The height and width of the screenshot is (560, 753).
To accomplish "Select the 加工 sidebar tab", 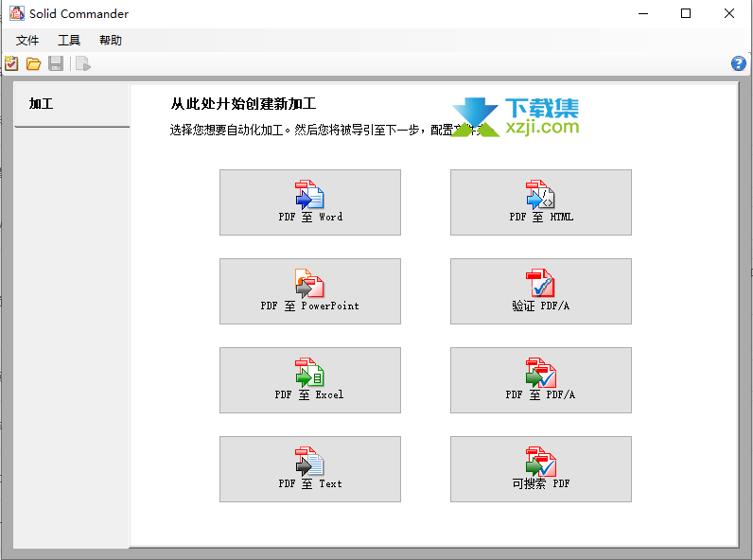I will (72, 105).
